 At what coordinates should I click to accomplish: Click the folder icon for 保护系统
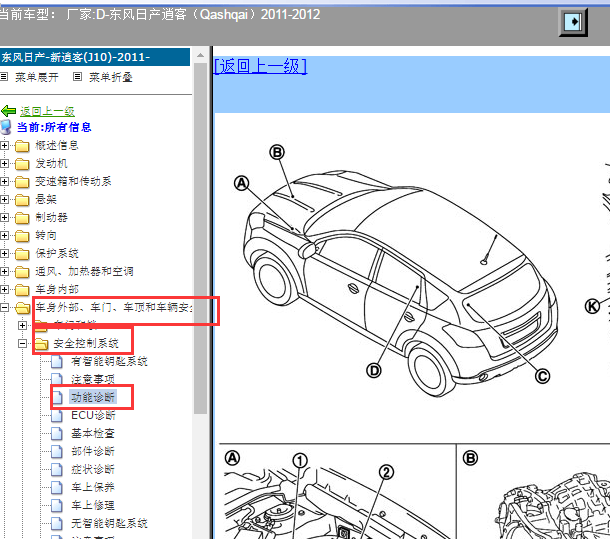tap(22, 254)
